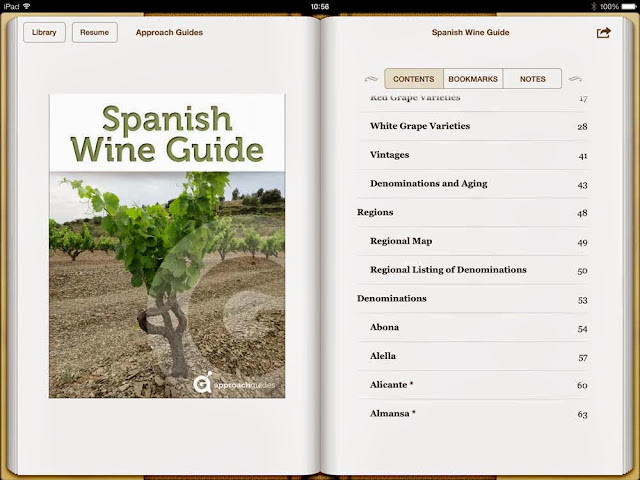Open the Abona entry
Viewport: 640px width, 480px height.
point(473,327)
